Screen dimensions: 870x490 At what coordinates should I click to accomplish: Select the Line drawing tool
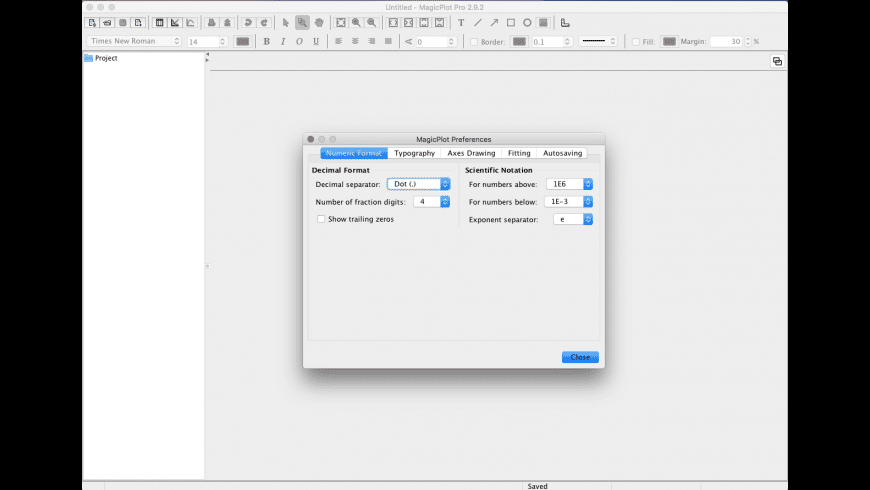[478, 23]
